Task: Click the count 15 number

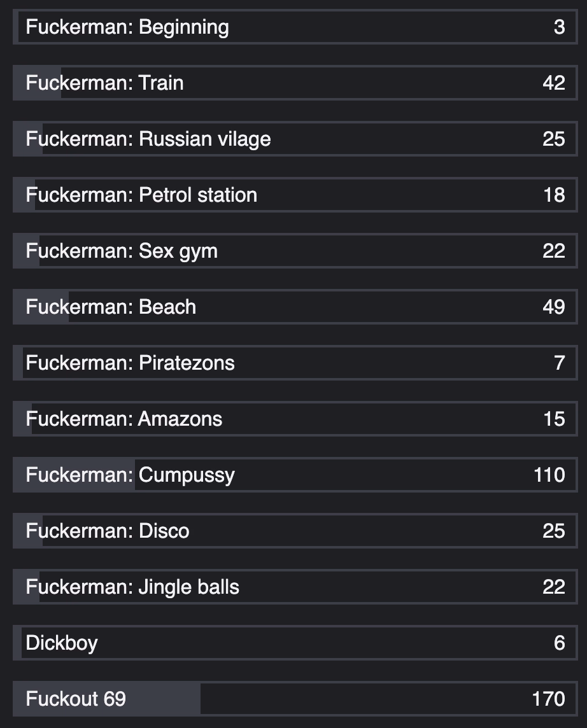Action: point(554,419)
